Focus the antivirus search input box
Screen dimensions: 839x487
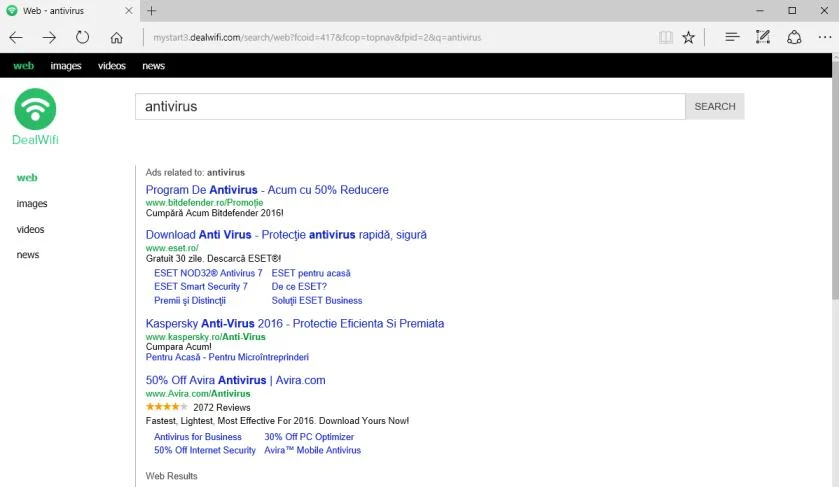(410, 106)
